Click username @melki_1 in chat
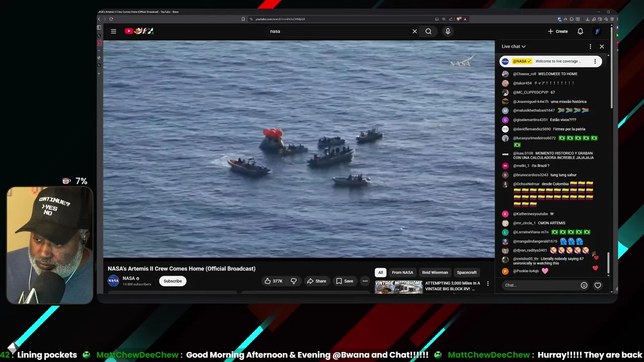644x362 pixels. 521,165
